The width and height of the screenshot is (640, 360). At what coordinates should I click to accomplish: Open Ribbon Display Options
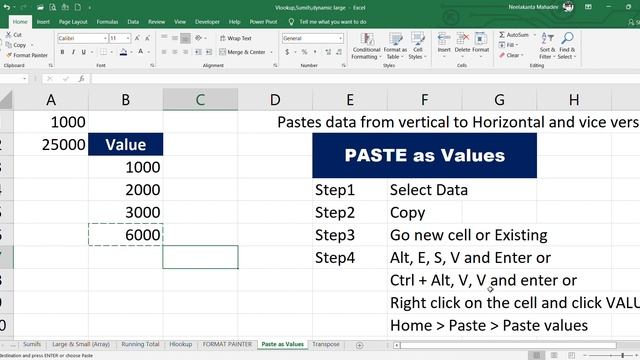point(588,7)
